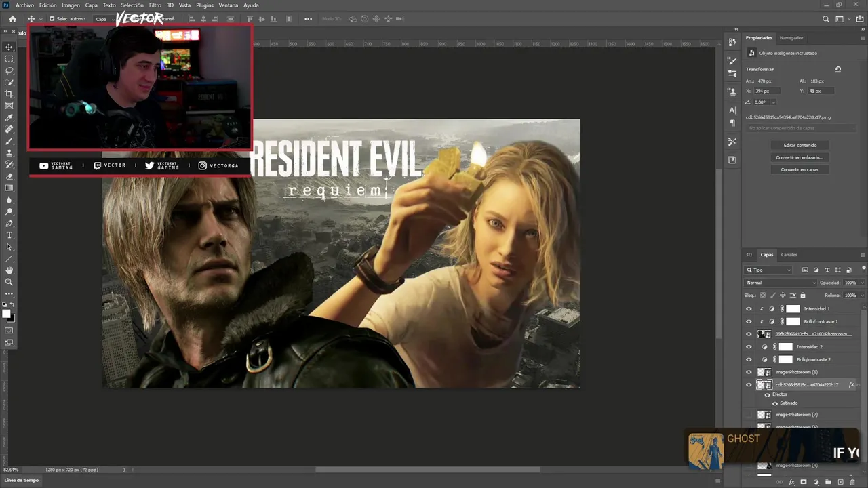Open the Character panel icon

732,110
